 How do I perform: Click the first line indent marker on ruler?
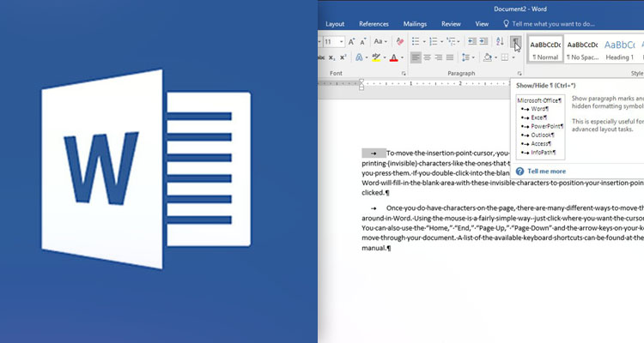[x=361, y=81]
